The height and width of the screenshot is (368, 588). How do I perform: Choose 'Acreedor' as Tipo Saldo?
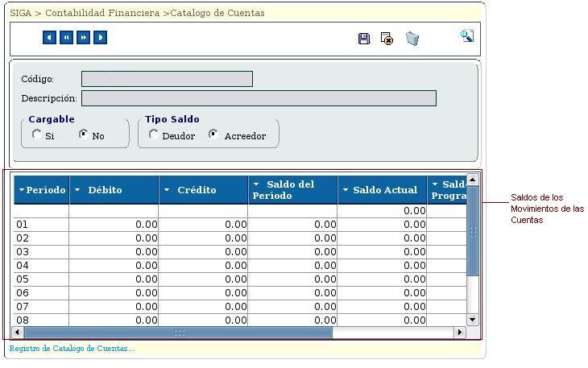pyautogui.click(x=213, y=134)
